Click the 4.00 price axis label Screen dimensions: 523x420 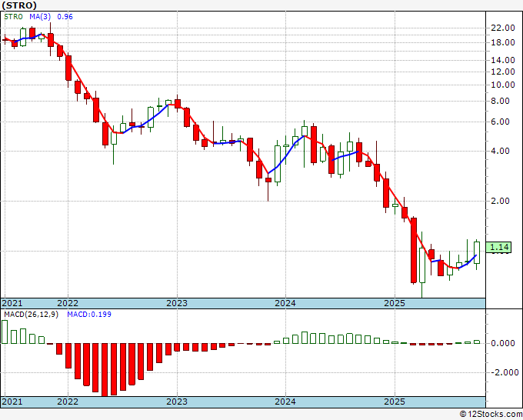click(501, 151)
